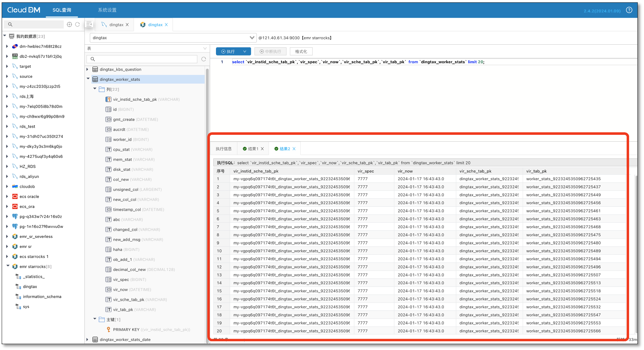Collapse the sidebar panel icon

click(x=89, y=24)
